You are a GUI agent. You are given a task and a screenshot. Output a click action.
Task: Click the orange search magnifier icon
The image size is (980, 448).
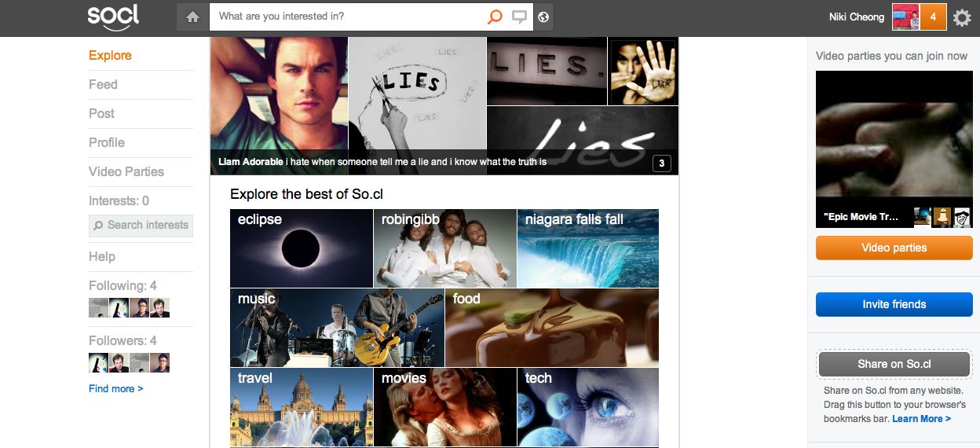[x=494, y=17]
